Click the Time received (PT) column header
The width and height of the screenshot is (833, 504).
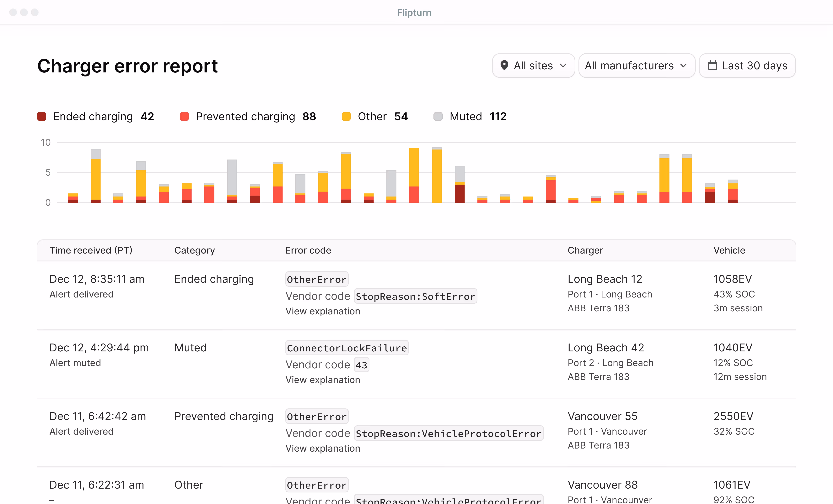click(x=91, y=250)
